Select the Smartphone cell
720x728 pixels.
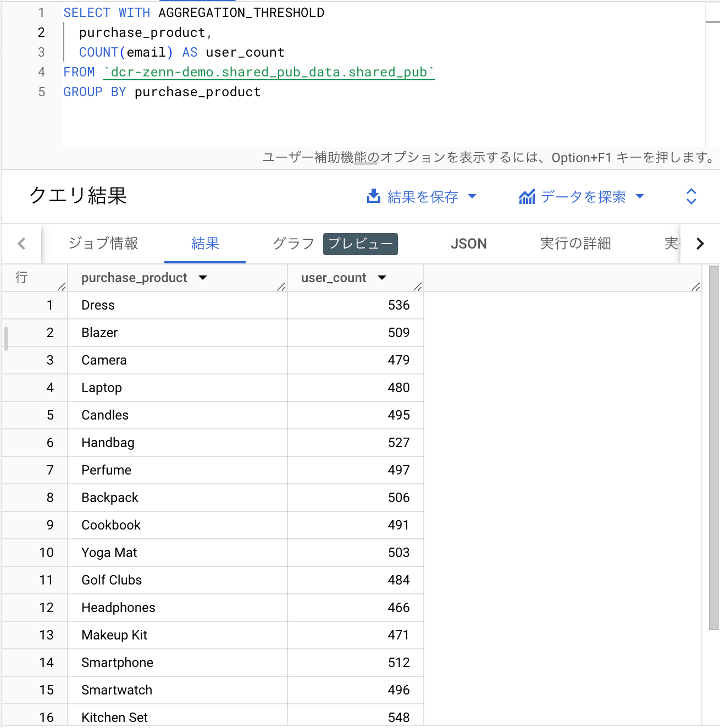(x=178, y=663)
